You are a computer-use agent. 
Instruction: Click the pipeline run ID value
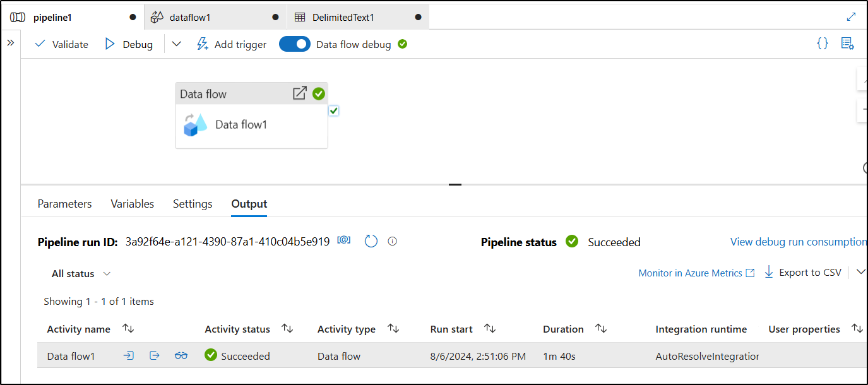[227, 242]
